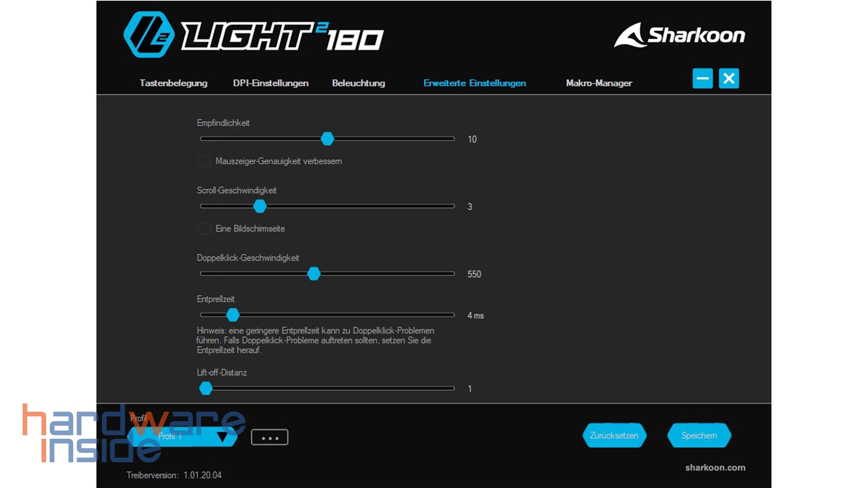Image resolution: width=868 pixels, height=488 pixels.
Task: Click the scroll speed value 3
Action: coord(470,206)
